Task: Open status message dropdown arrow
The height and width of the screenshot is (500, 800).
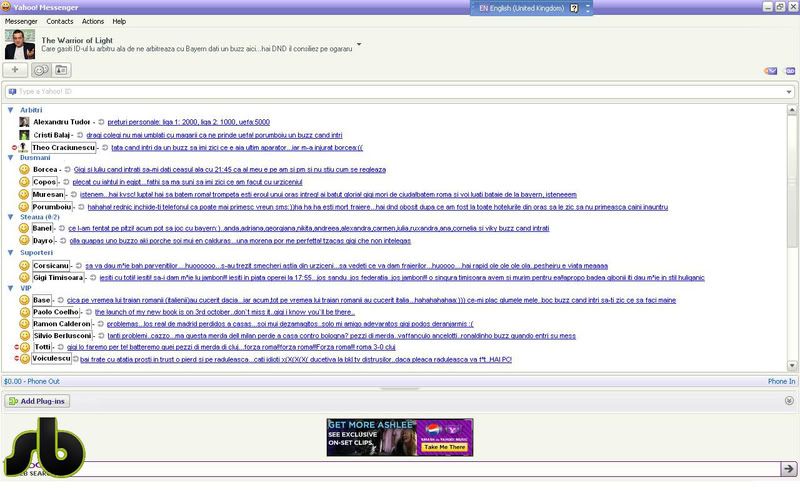Action: [359, 44]
